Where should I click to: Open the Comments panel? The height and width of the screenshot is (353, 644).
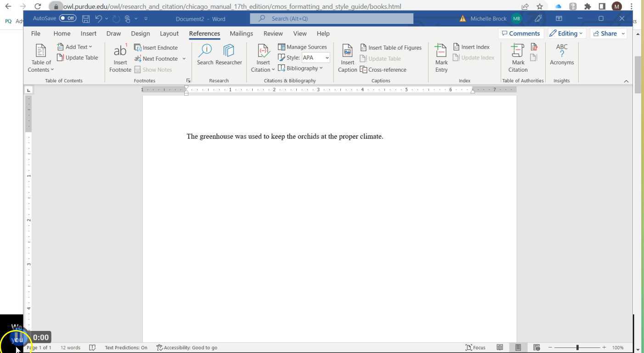coord(521,33)
